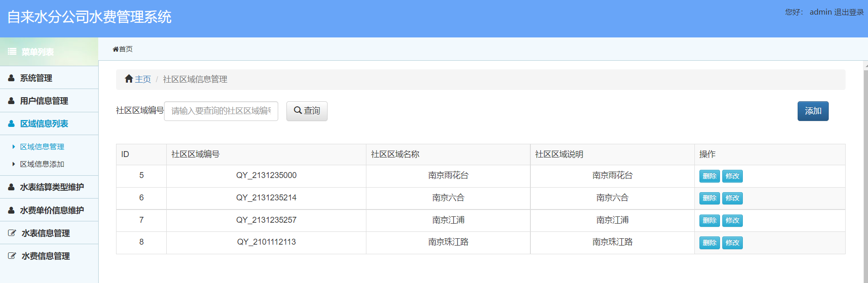Click the 查询 search button
The height and width of the screenshot is (283, 868).
click(x=307, y=111)
